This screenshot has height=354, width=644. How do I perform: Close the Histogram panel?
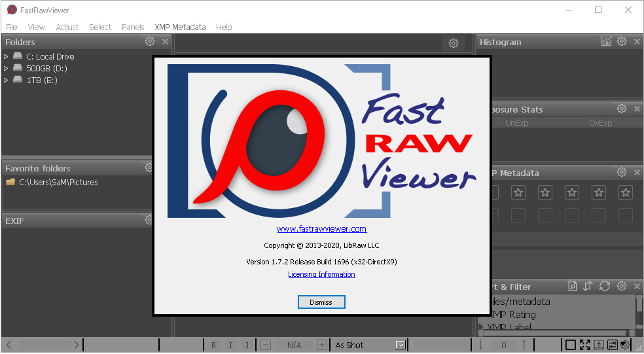coord(637,41)
